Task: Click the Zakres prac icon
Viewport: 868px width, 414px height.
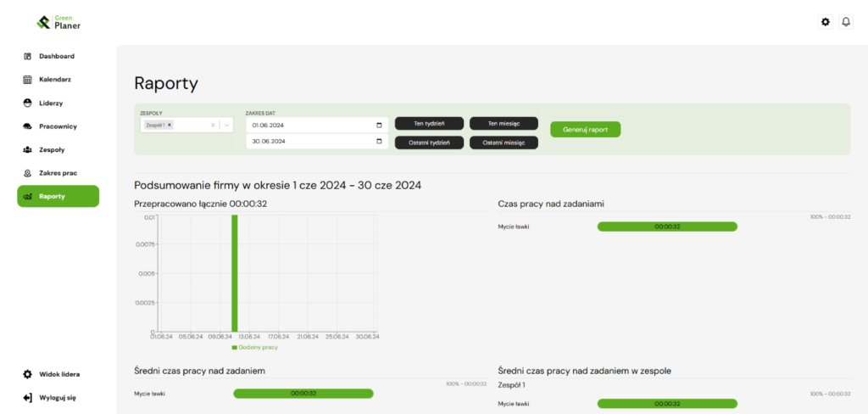Action: click(27, 173)
